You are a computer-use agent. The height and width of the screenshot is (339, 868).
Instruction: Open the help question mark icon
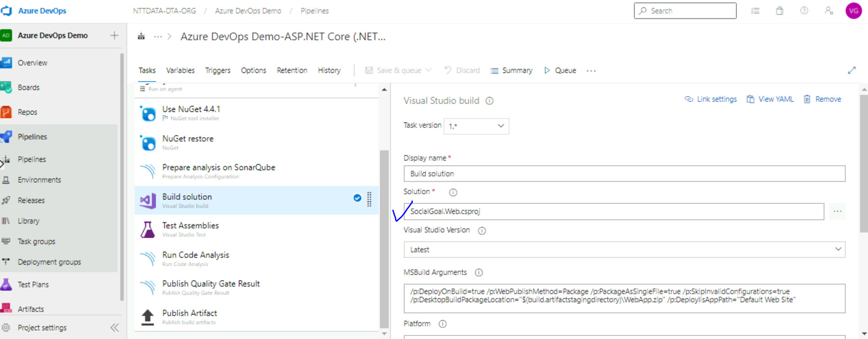tap(804, 11)
